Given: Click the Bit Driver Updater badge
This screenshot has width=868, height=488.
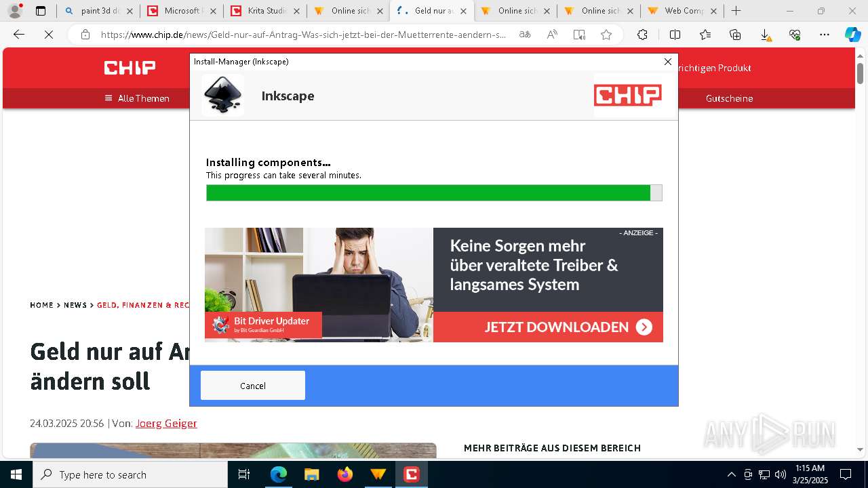Looking at the screenshot, I should [x=263, y=325].
